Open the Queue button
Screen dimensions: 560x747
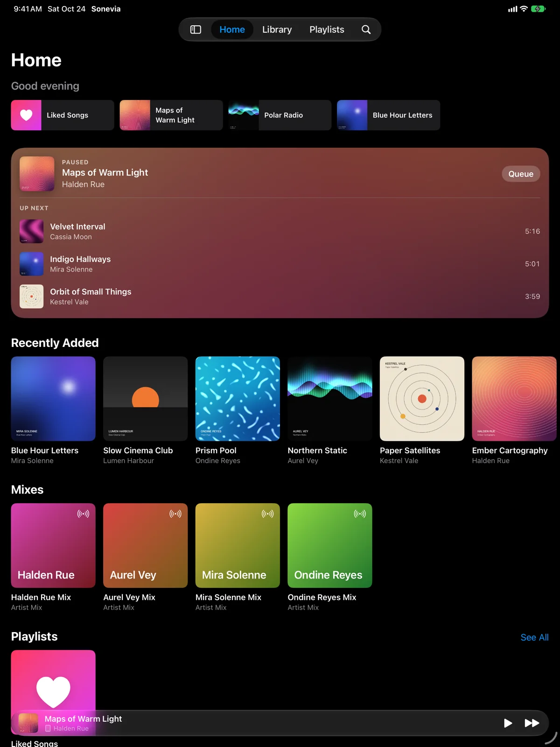coord(521,174)
